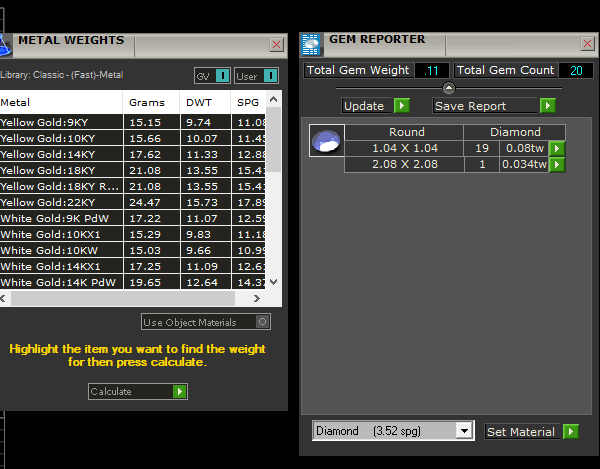Enable Use Object Materials option
600x469 pixels.
pyautogui.click(x=262, y=322)
